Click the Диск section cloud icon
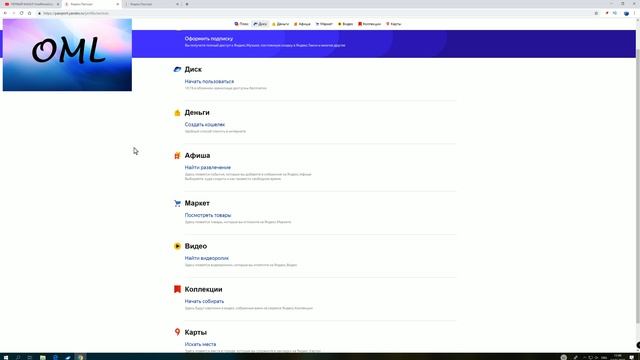Image resolution: width=640 pixels, height=360 pixels. (x=177, y=69)
